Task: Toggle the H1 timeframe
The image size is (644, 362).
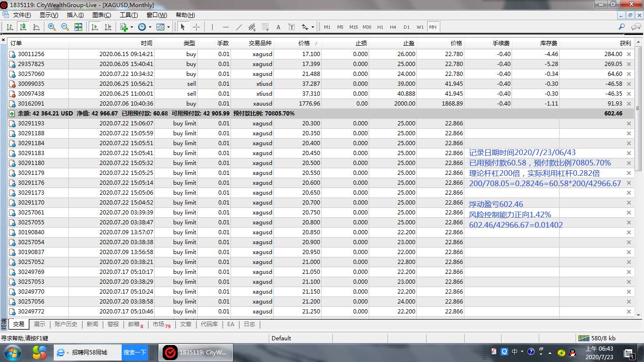Action: click(x=380, y=27)
